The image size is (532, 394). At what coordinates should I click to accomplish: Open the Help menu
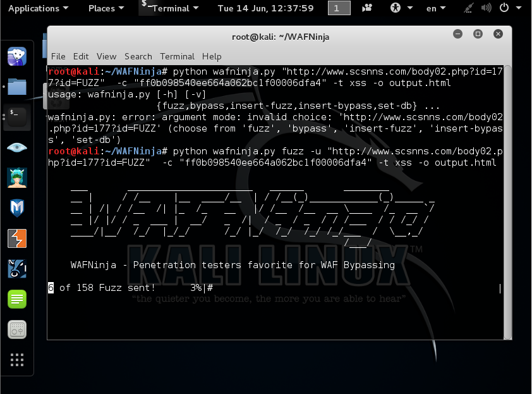pos(212,56)
